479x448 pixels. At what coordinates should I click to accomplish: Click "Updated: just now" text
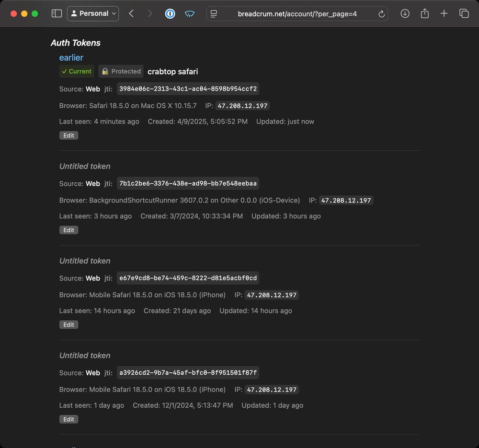click(285, 122)
